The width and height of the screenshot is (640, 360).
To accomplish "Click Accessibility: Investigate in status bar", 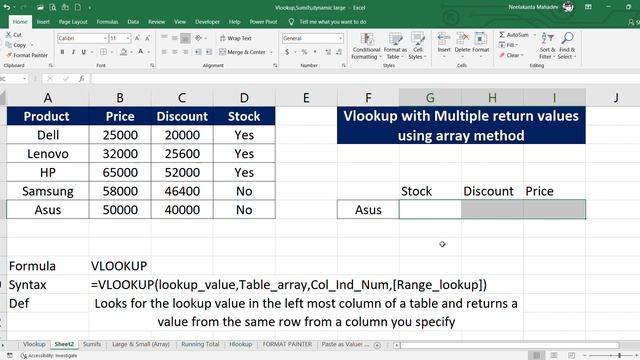I will tap(49, 356).
